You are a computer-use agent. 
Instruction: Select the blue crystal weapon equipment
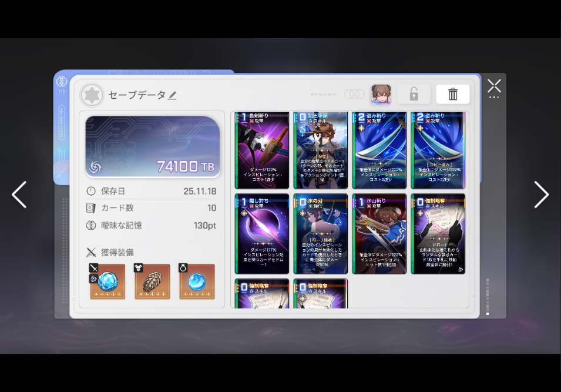(x=108, y=282)
